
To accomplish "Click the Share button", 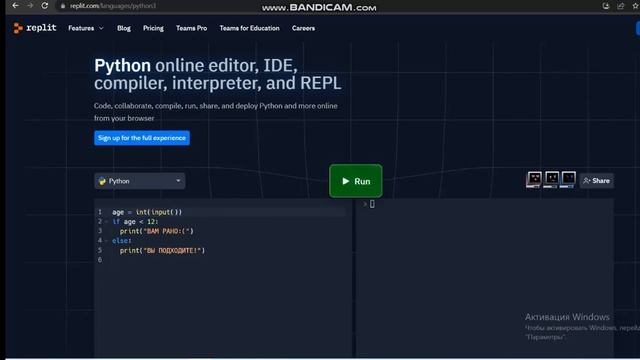I will (596, 181).
